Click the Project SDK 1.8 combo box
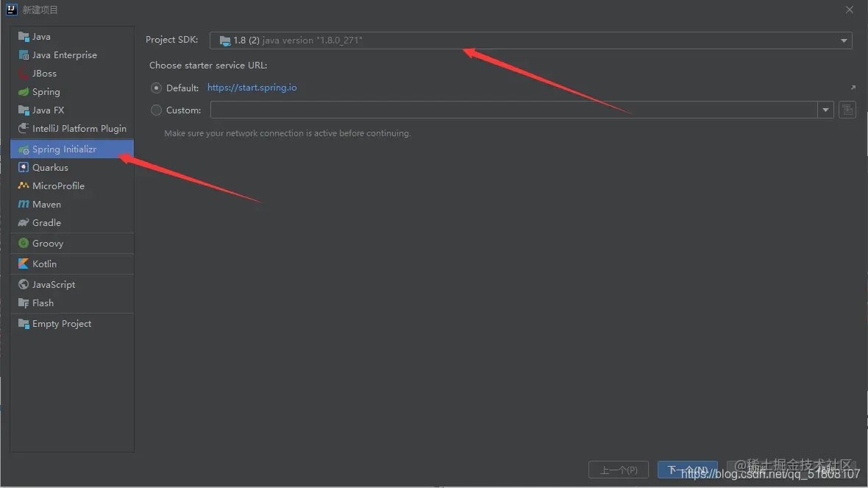Screen dimensions: 868x488 point(530,40)
